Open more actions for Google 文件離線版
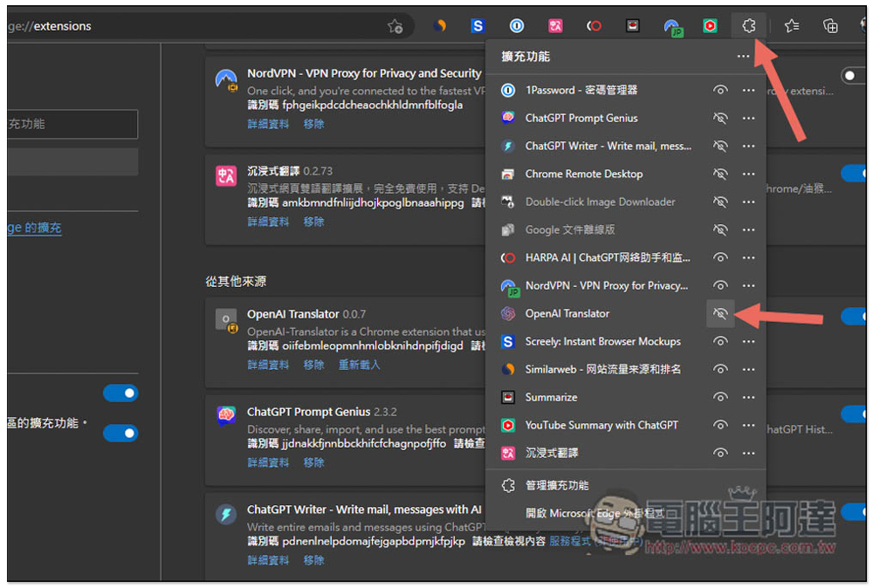Image resolution: width=873 pixels, height=588 pixels. (749, 229)
